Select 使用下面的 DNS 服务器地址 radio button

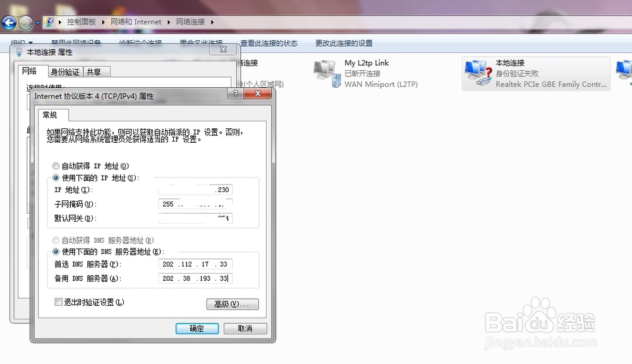click(x=56, y=252)
